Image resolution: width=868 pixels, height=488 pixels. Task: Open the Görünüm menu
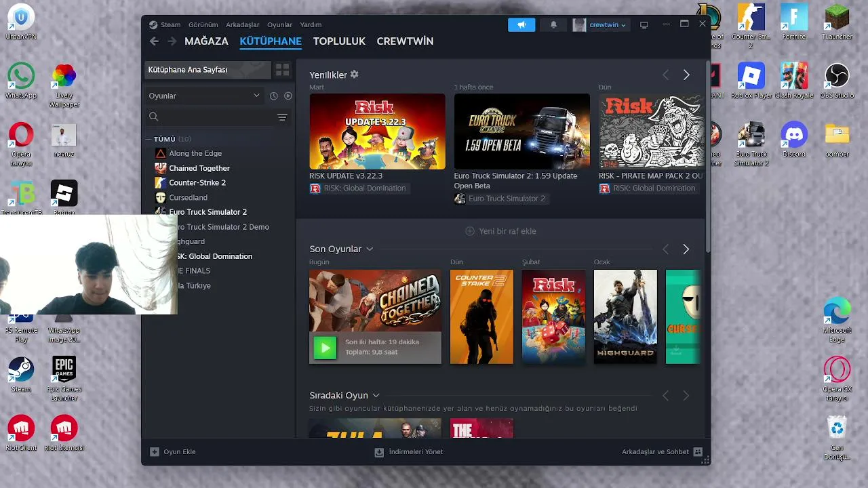(203, 25)
